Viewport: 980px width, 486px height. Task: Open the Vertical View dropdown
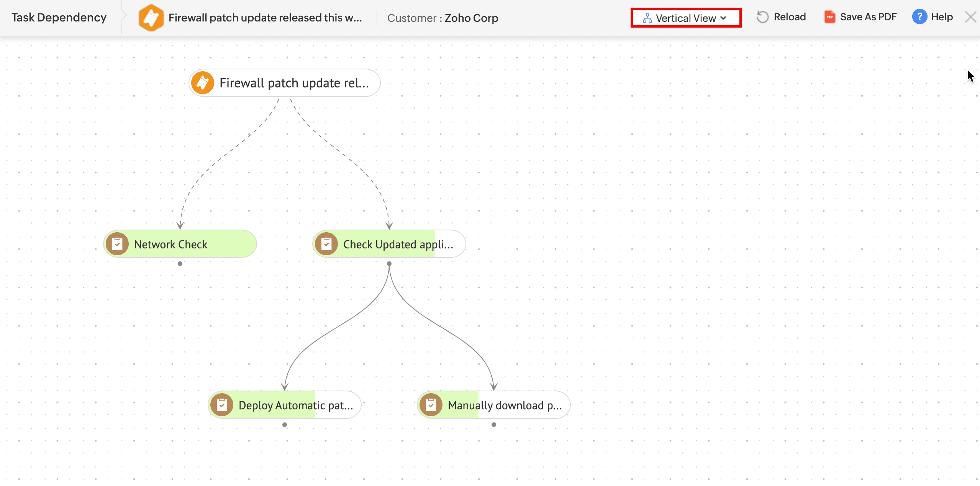(x=685, y=18)
